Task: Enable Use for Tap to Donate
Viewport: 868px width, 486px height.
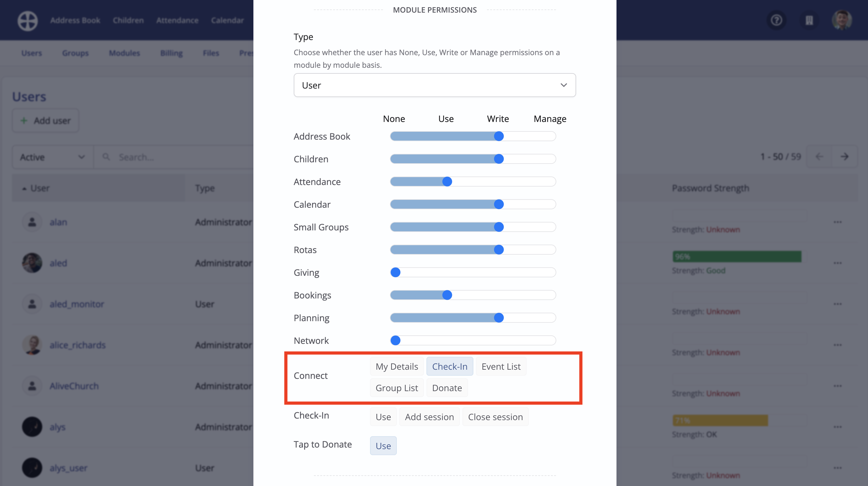Action: click(383, 445)
